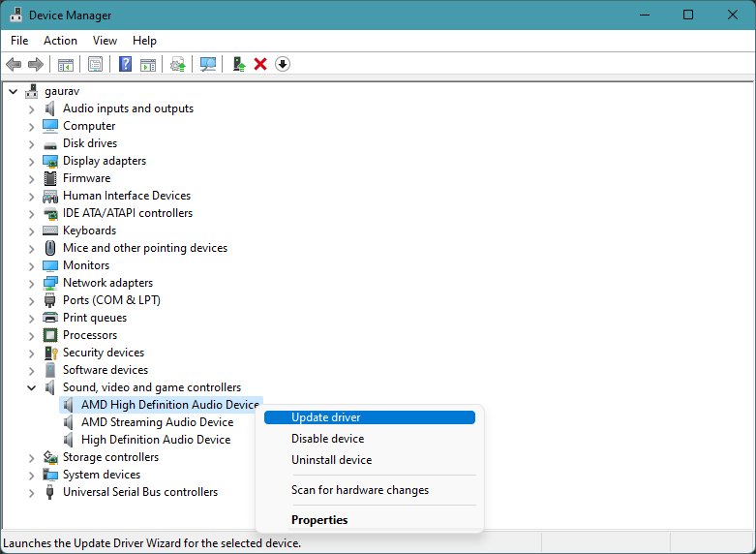756x554 pixels.
Task: Collapse the Sound, video and game controllers node
Action: 31,387
